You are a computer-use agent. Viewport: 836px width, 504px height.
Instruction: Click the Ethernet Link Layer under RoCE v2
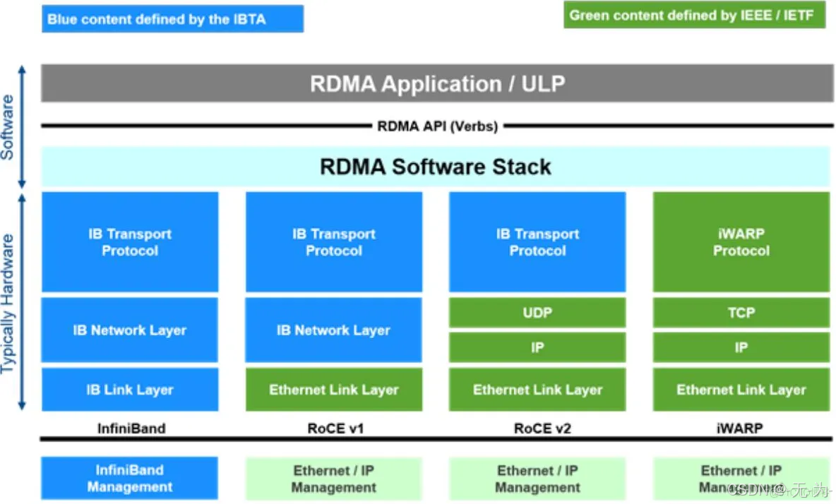pyautogui.click(x=537, y=390)
